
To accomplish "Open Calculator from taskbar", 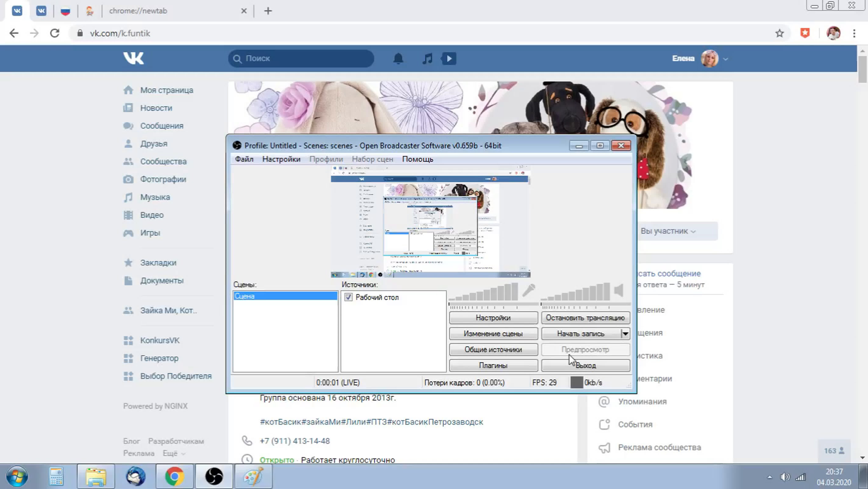I will [x=56, y=476].
